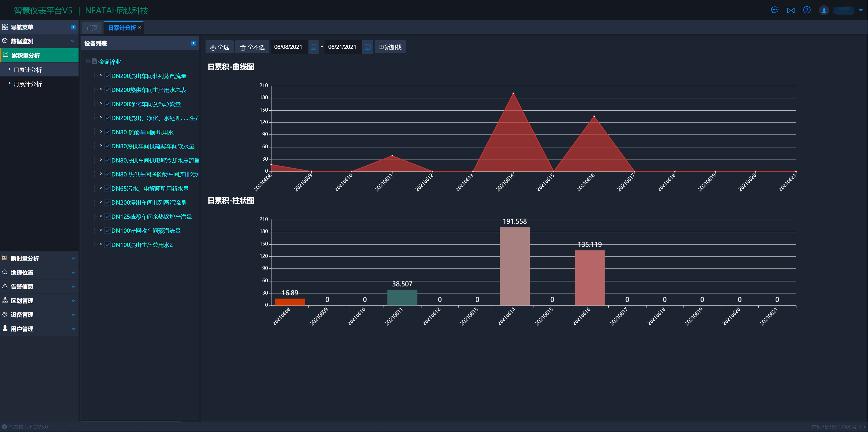Close the 日累计分析 tab

click(x=140, y=27)
